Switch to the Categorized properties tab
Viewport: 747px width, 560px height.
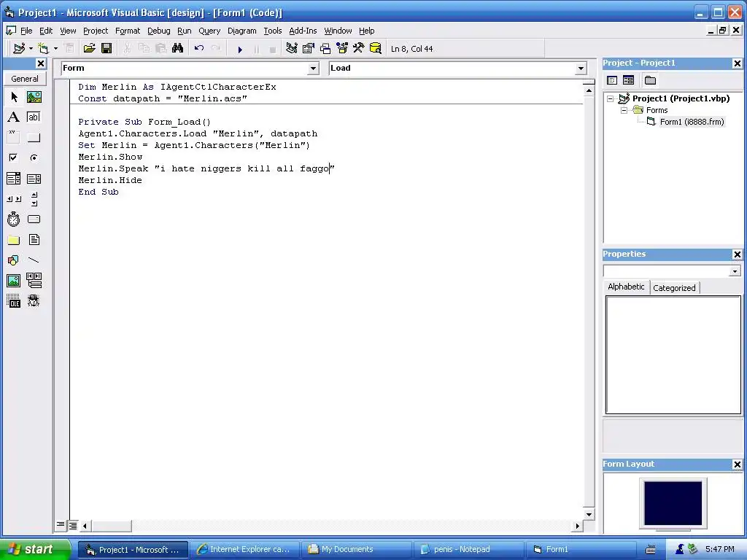coord(674,287)
